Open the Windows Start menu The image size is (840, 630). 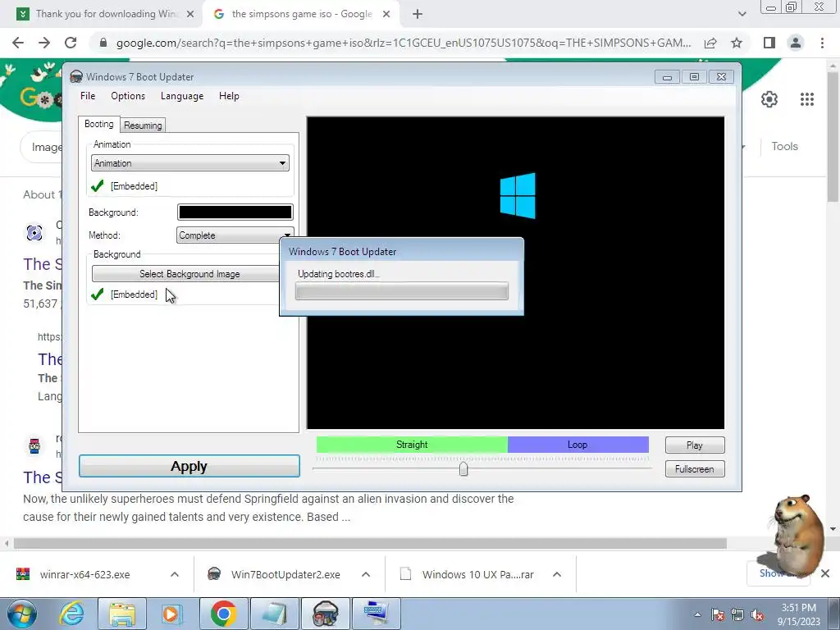click(21, 614)
